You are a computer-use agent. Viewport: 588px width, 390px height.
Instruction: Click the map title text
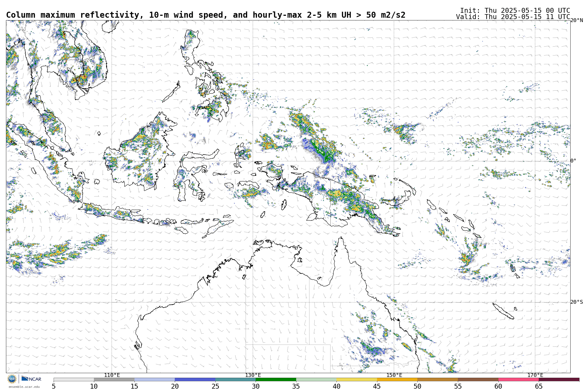(x=206, y=15)
